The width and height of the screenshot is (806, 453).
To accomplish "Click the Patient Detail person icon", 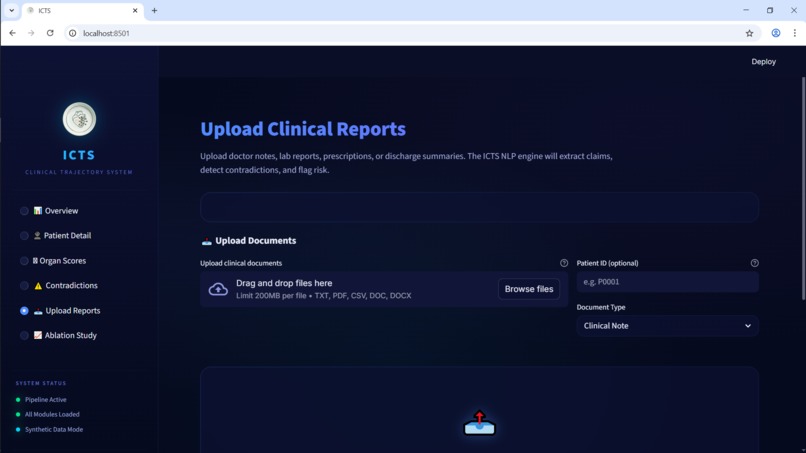I will click(37, 235).
